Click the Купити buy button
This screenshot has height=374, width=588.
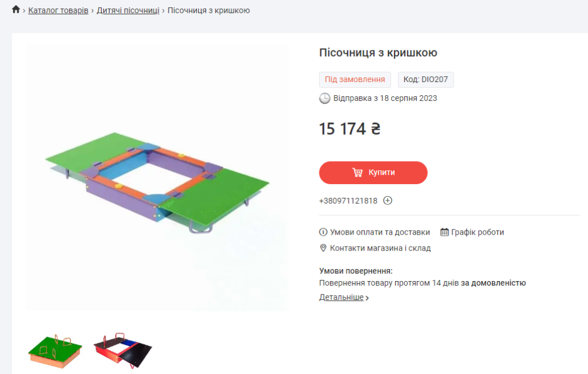pyautogui.click(x=373, y=173)
